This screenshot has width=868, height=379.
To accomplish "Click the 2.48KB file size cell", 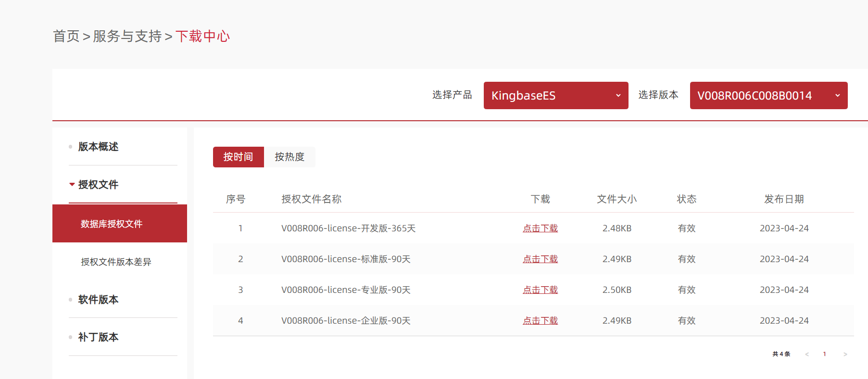I will pos(617,228).
